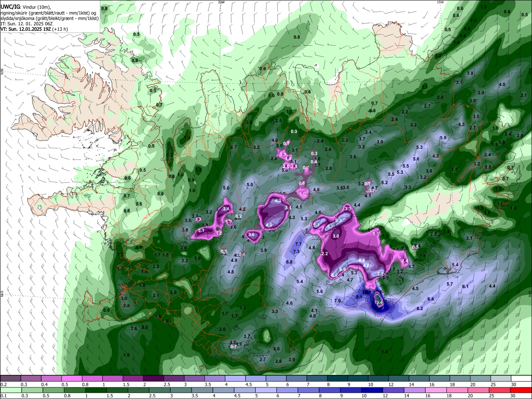Click the '7.3' precipitation value on map
The image size is (532, 399).
[296, 251]
